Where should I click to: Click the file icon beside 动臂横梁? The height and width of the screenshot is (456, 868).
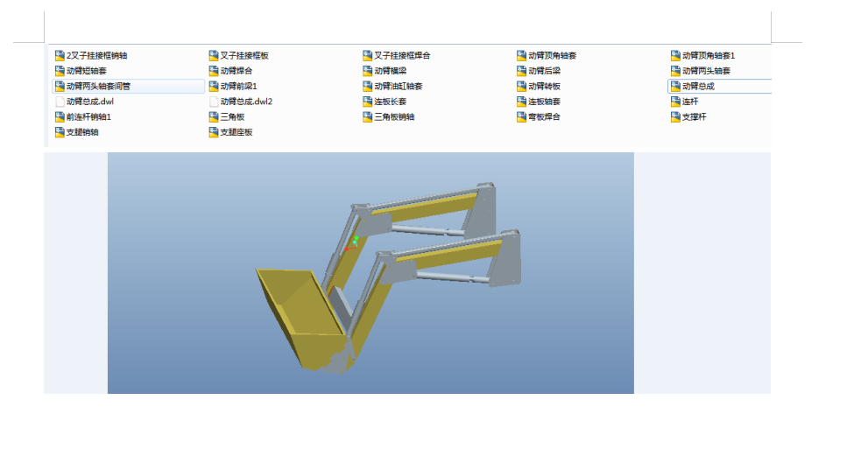[x=368, y=71]
